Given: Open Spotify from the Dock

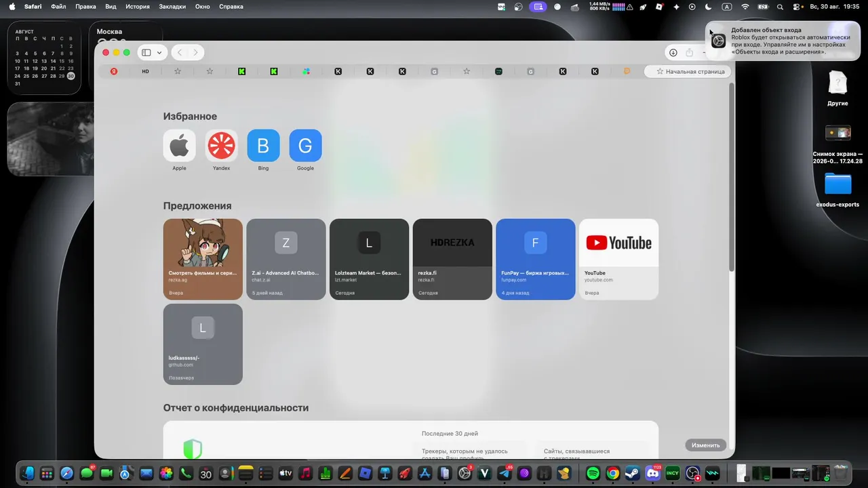Looking at the screenshot, I should click(x=593, y=473).
